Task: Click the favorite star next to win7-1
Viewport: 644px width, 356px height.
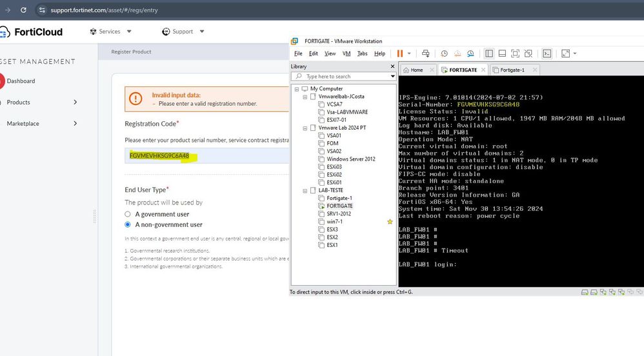Action: 390,222
